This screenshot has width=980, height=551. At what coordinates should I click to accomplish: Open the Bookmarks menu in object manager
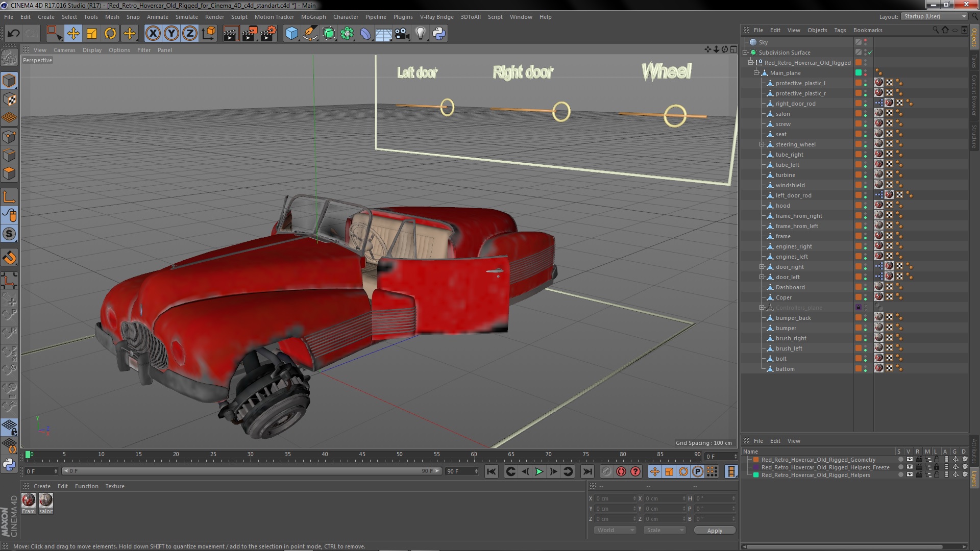click(x=868, y=30)
